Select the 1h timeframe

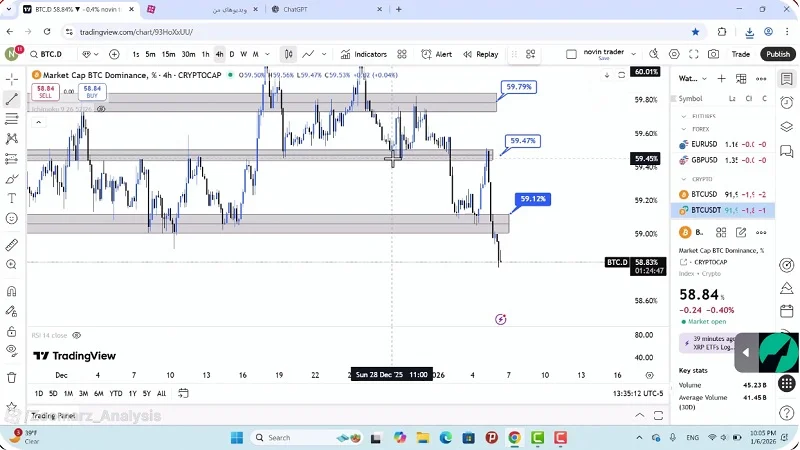(205, 54)
